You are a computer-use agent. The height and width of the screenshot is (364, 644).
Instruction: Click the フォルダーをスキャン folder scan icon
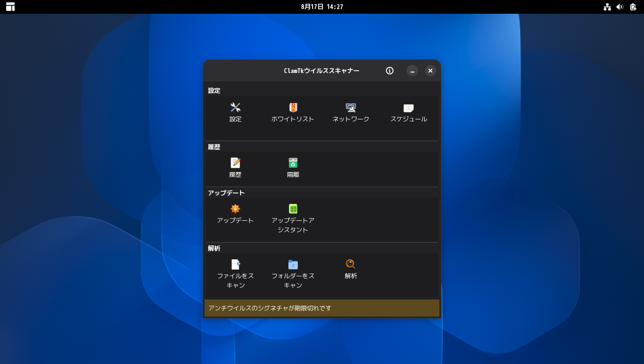coord(293,264)
